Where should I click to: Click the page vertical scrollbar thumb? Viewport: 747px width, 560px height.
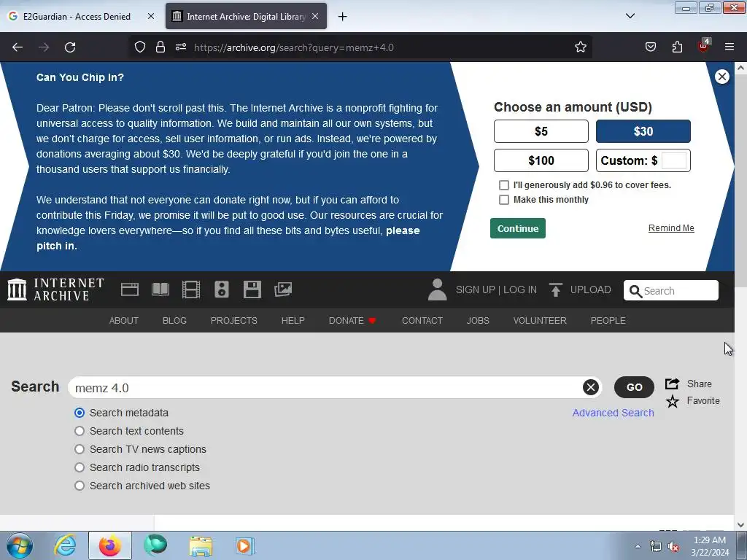[741, 181]
